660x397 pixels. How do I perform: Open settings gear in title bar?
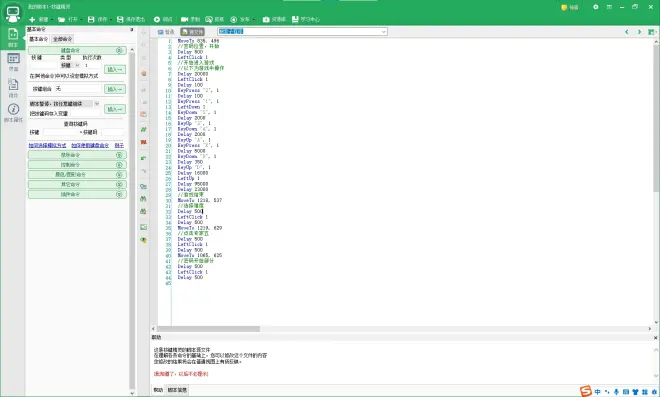pyautogui.click(x=596, y=7)
